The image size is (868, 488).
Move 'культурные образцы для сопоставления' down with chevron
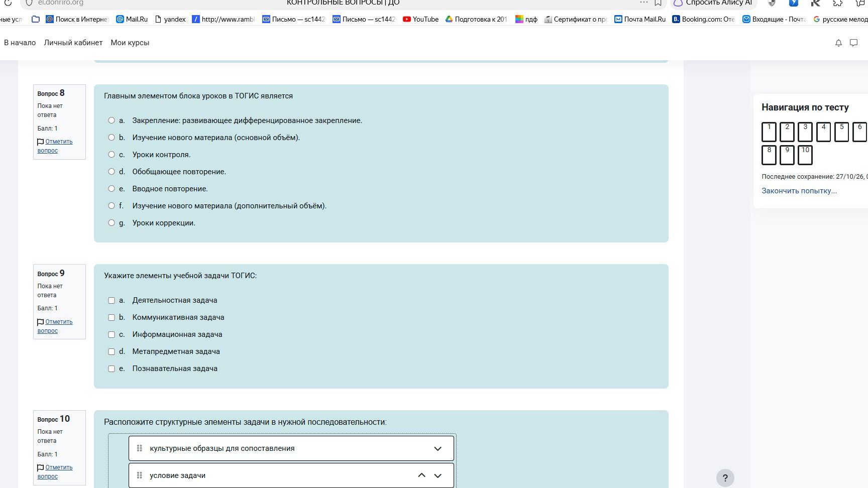[x=438, y=449]
